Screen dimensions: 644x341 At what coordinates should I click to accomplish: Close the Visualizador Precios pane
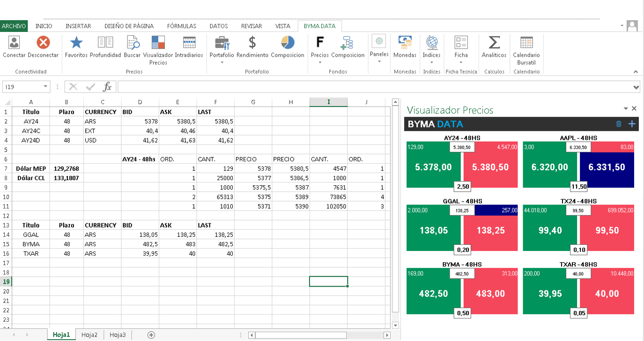point(634,108)
